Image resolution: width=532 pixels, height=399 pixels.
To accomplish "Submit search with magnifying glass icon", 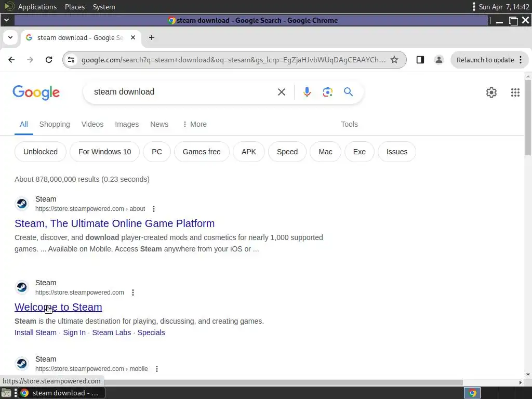I will point(348,92).
